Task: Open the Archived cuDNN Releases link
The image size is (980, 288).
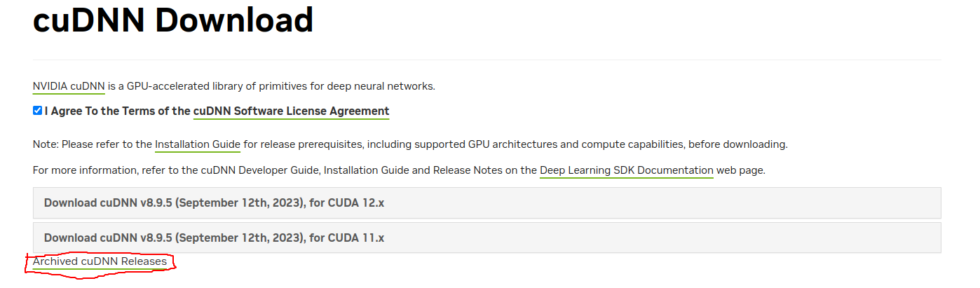Action: tap(100, 261)
